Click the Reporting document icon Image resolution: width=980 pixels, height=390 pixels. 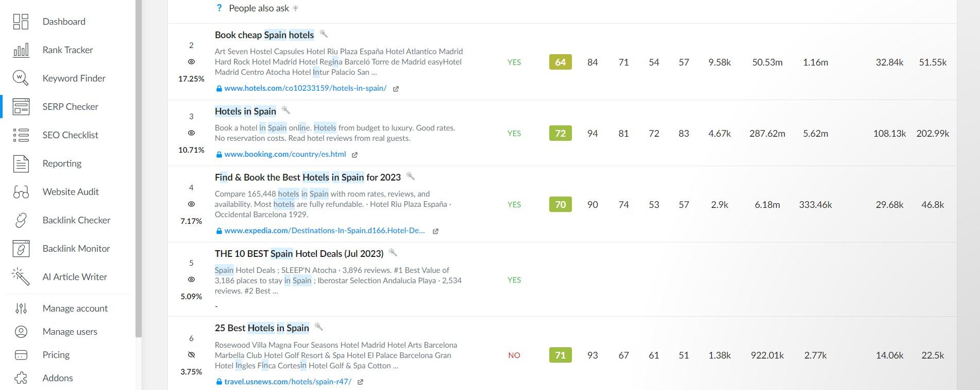pos(21,164)
